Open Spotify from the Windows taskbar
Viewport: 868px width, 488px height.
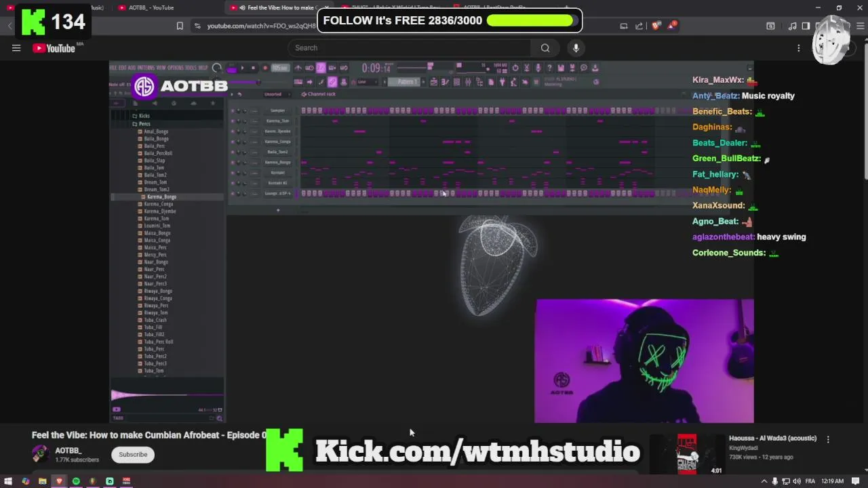coord(76,481)
